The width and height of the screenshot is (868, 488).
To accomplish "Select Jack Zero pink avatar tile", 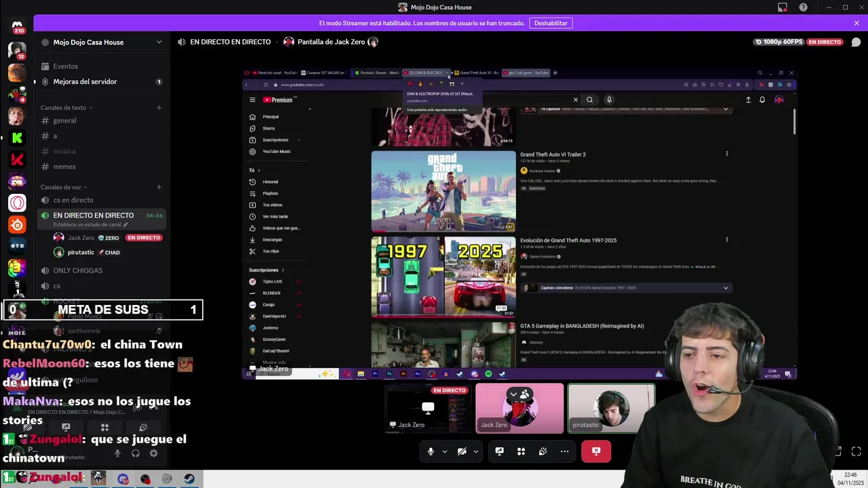I will click(x=519, y=408).
